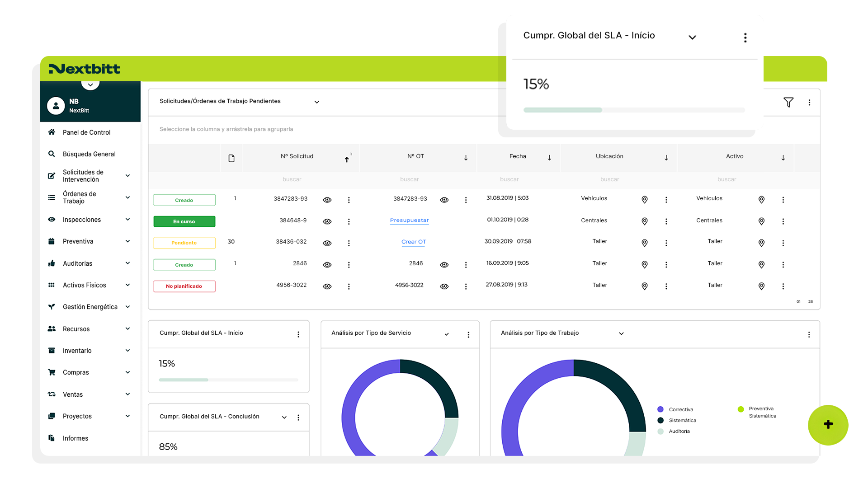This screenshot has width=868, height=488.
Task: Click the filter funnel icon
Action: coord(788,103)
